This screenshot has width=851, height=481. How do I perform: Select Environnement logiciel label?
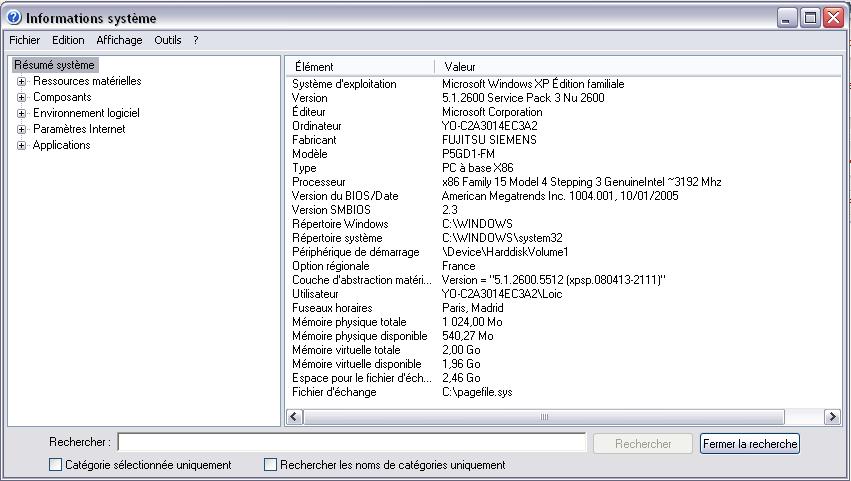click(86, 113)
